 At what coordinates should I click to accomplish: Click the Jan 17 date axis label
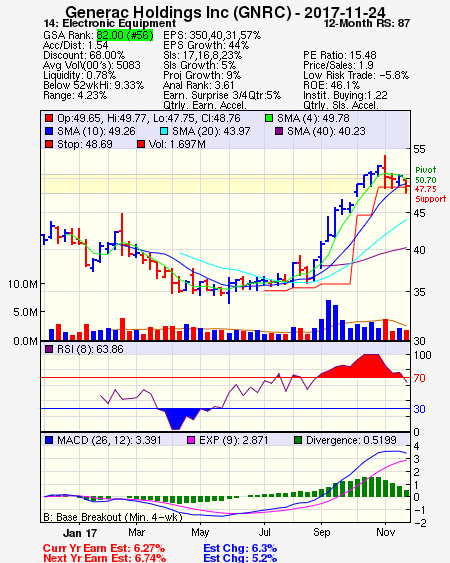pyautogui.click(x=80, y=533)
